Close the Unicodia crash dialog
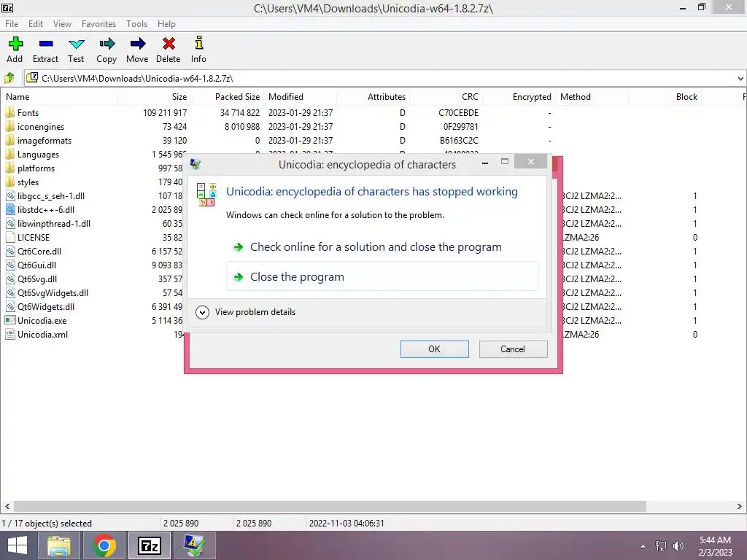Screen dimensions: 747x560 531,162
